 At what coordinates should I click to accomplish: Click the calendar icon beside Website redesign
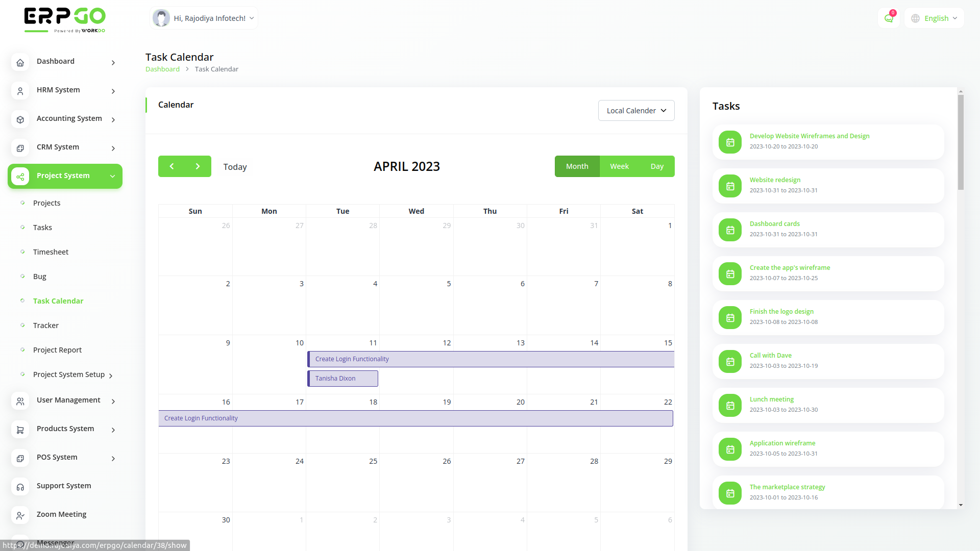pos(729,186)
